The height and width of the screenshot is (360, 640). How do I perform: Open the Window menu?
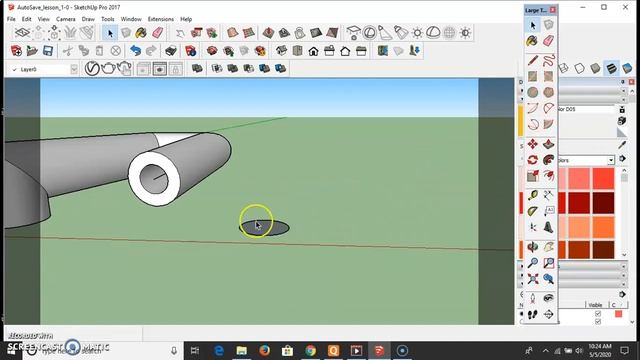click(131, 19)
